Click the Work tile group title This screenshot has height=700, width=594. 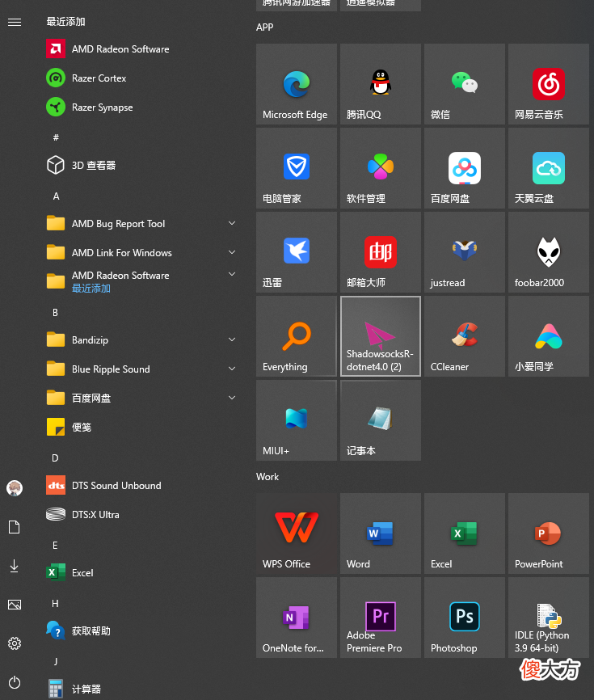click(x=268, y=477)
